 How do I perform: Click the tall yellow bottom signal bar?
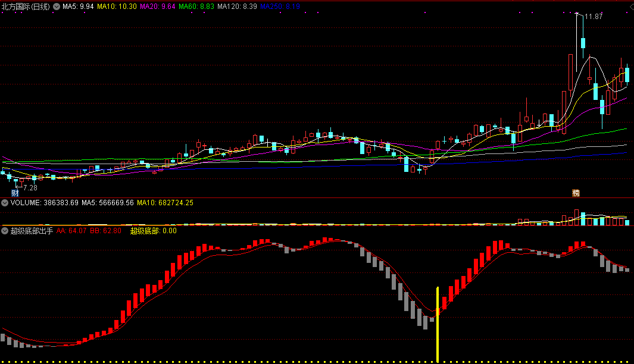coord(438,324)
